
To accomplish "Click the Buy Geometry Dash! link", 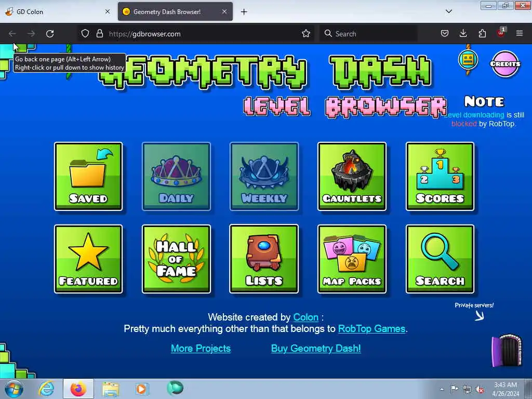I will tap(316, 349).
